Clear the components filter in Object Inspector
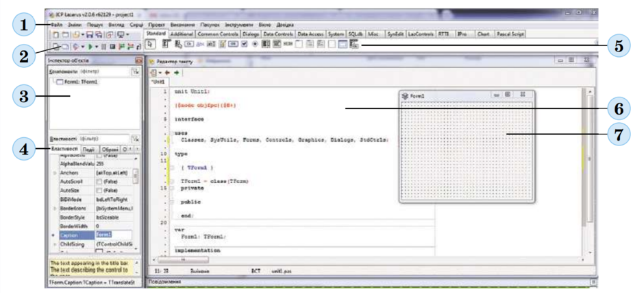 135,71
